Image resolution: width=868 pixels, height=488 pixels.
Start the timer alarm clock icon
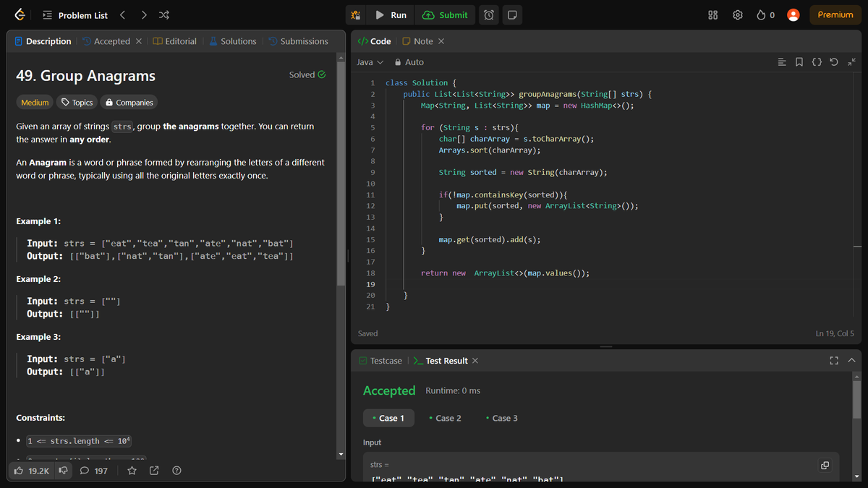coord(489,14)
